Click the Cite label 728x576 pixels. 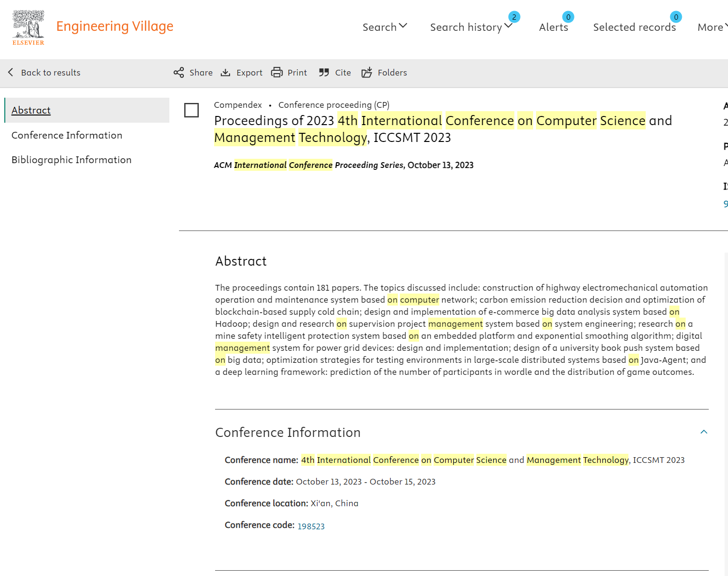343,73
